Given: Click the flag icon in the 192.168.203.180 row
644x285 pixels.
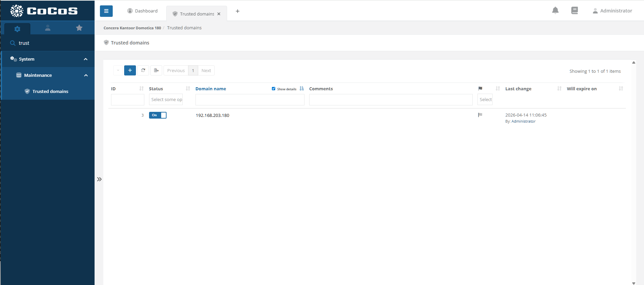Looking at the screenshot, I should [480, 115].
